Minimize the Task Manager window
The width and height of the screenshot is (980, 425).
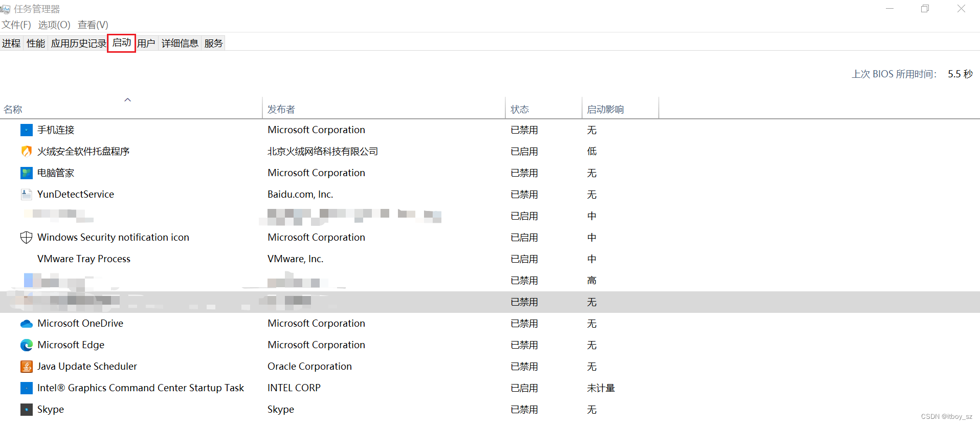(890, 9)
